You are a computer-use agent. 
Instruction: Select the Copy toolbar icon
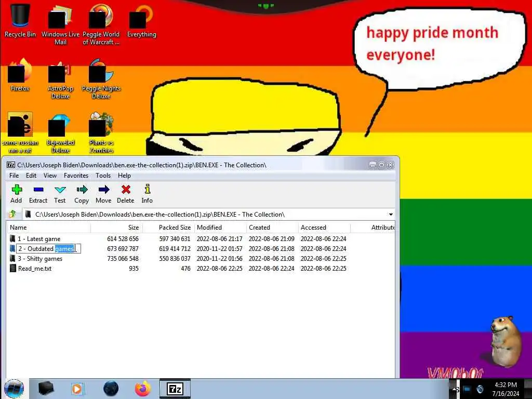tap(82, 194)
